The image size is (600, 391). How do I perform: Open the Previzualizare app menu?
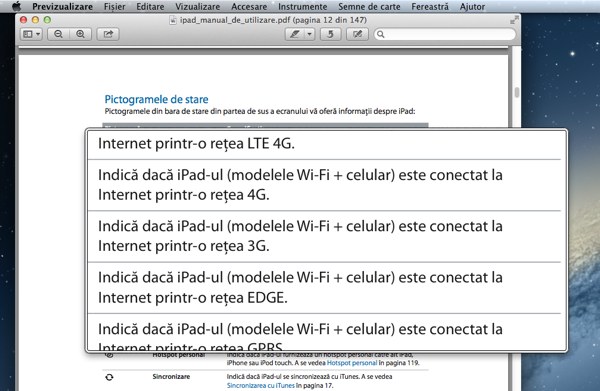pos(62,7)
